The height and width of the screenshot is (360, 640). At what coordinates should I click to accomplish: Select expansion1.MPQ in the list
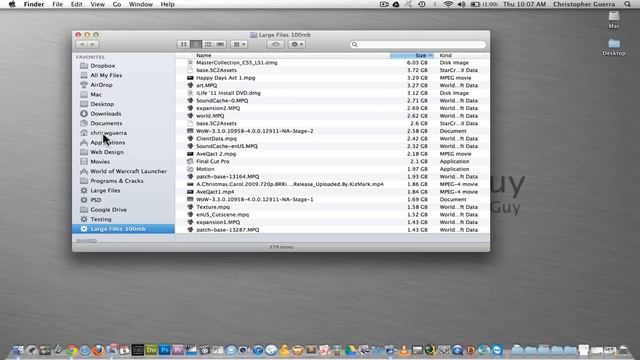tap(332, 222)
